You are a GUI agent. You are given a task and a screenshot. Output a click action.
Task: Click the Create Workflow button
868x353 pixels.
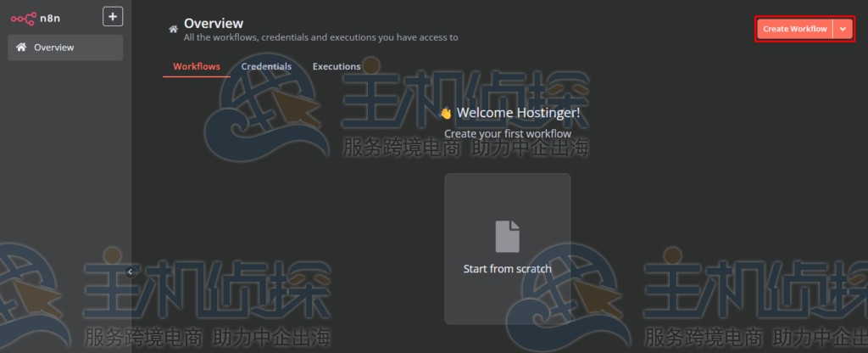(x=795, y=29)
